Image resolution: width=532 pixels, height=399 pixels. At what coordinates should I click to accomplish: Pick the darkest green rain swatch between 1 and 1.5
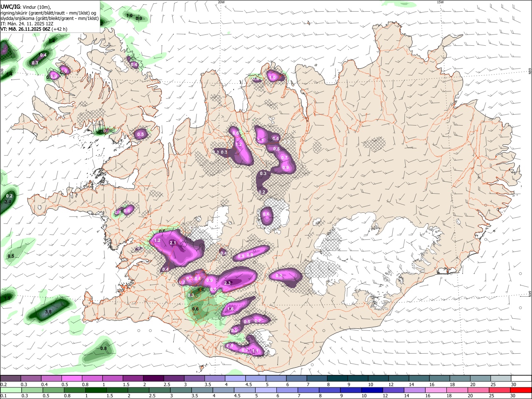[96, 390]
